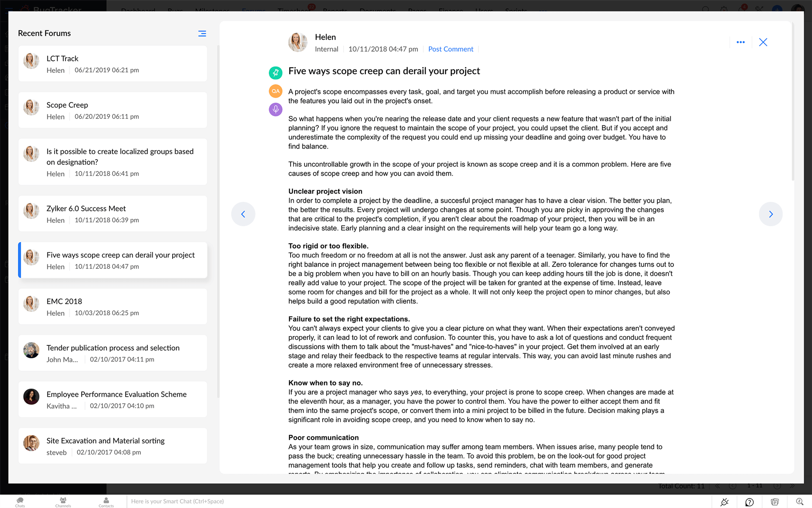Viewport: 812px width, 508px height.
Task: Click the avatar on the LCT Track card
Action: 31,61
